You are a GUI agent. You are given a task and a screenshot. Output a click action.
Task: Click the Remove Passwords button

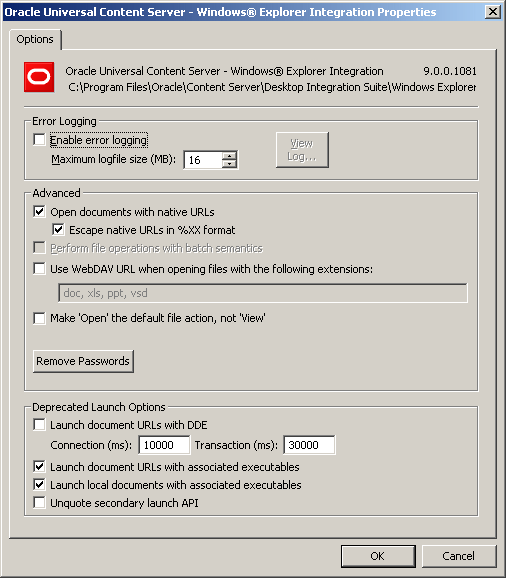[x=83, y=361]
